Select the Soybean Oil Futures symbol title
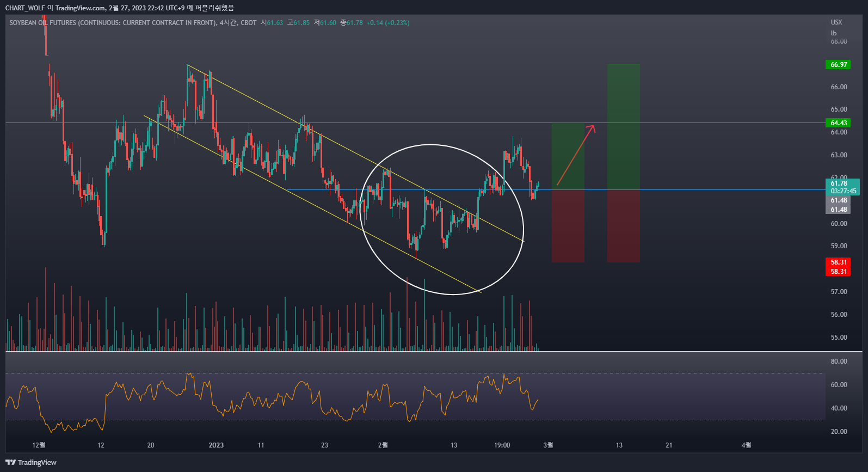Viewport: 868px width, 472px height. click(x=113, y=23)
